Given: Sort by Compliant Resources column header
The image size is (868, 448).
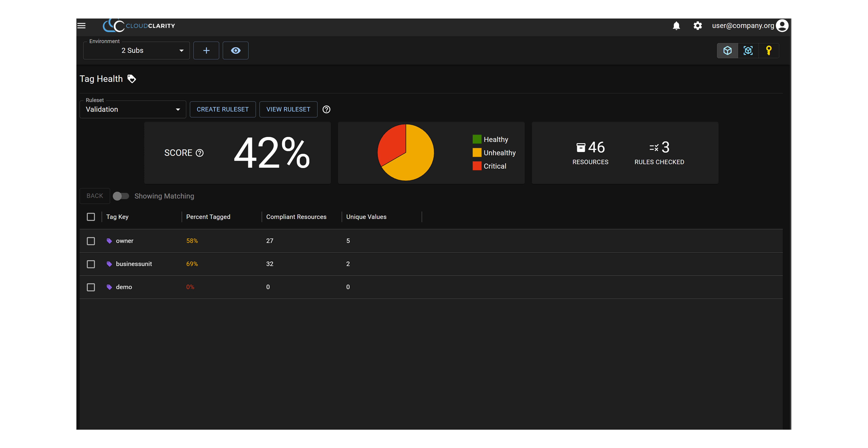Looking at the screenshot, I should point(296,217).
